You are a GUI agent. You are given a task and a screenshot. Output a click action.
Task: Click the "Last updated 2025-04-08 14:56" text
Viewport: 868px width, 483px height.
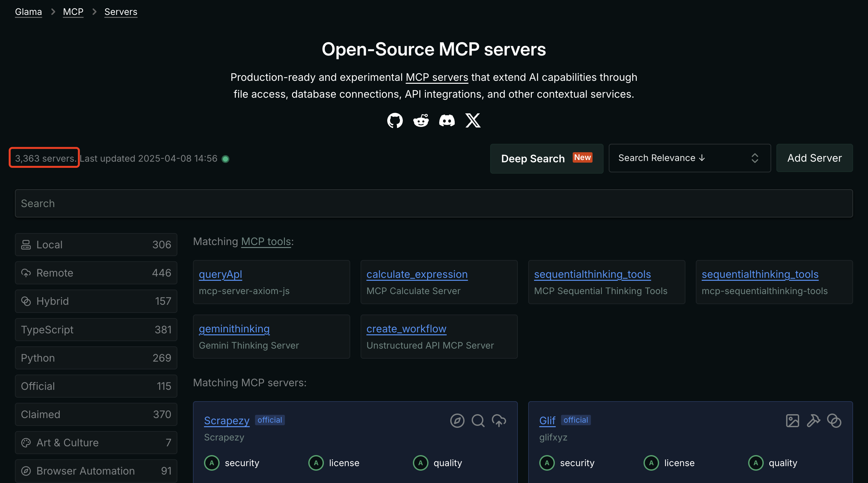(148, 158)
